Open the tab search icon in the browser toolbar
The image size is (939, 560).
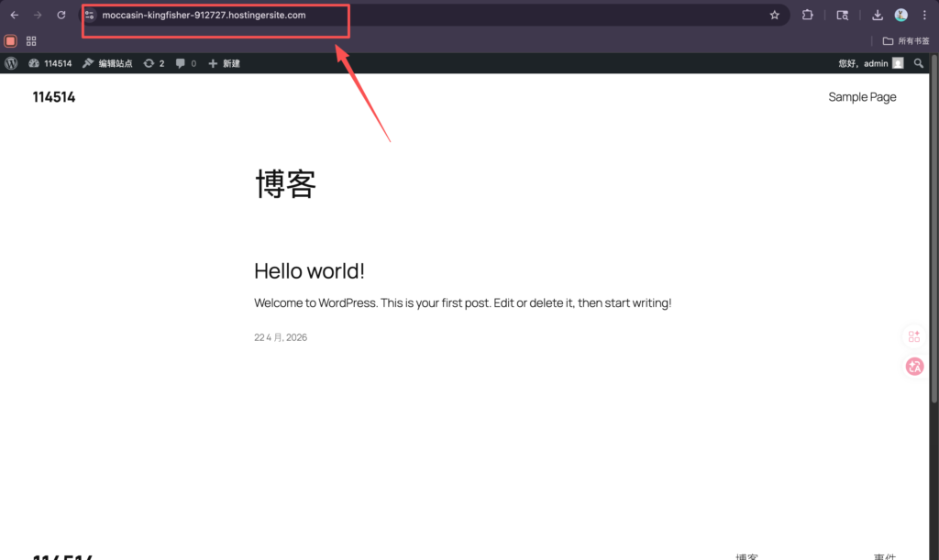coord(842,15)
